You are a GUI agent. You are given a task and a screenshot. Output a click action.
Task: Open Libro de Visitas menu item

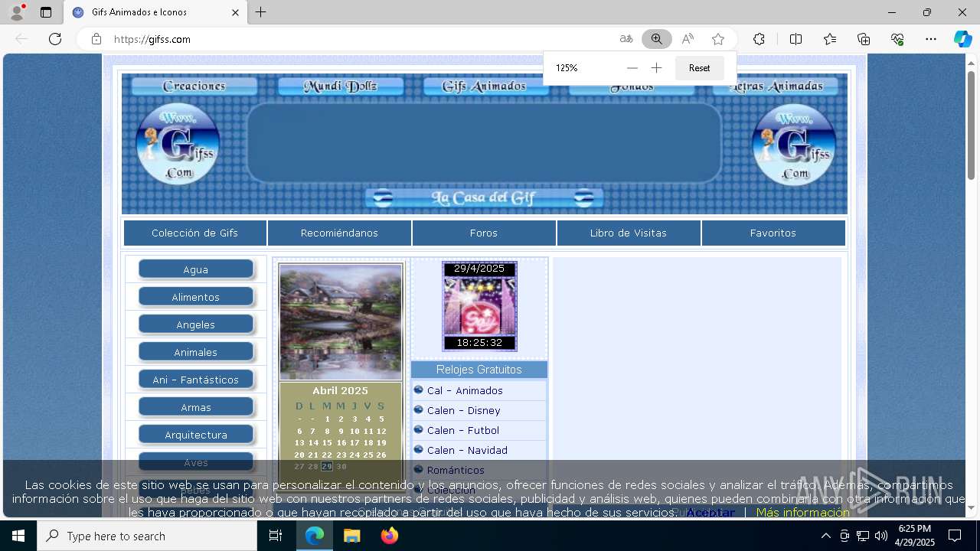click(x=629, y=233)
